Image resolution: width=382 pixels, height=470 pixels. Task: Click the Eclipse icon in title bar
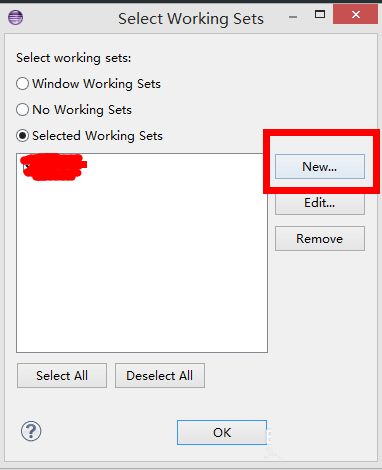pos(15,17)
